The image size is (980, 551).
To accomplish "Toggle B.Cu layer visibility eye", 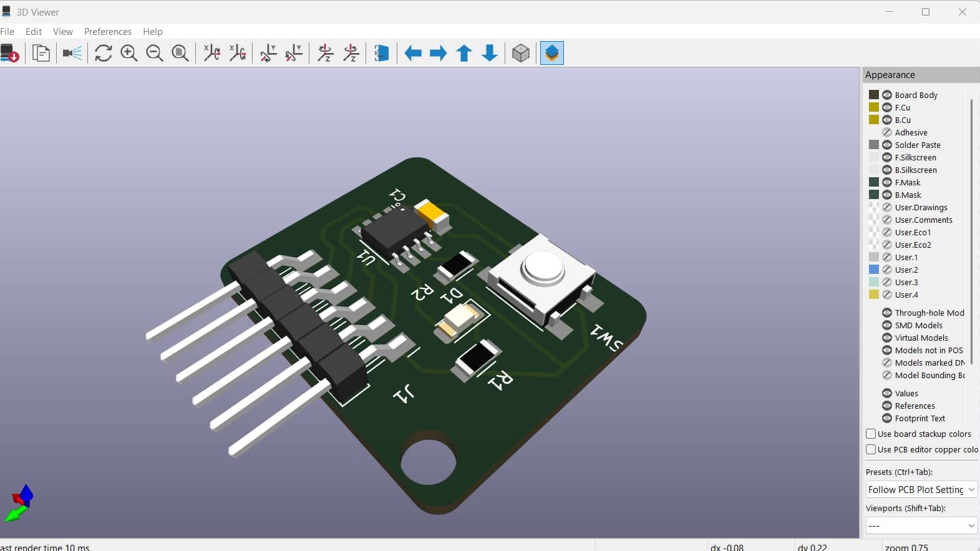I will coord(887,120).
